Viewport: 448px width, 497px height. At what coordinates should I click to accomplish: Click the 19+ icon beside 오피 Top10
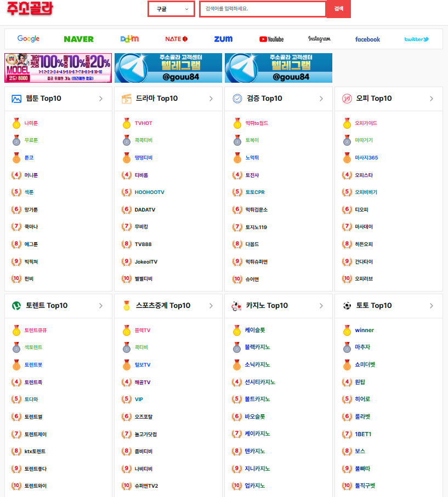click(347, 98)
